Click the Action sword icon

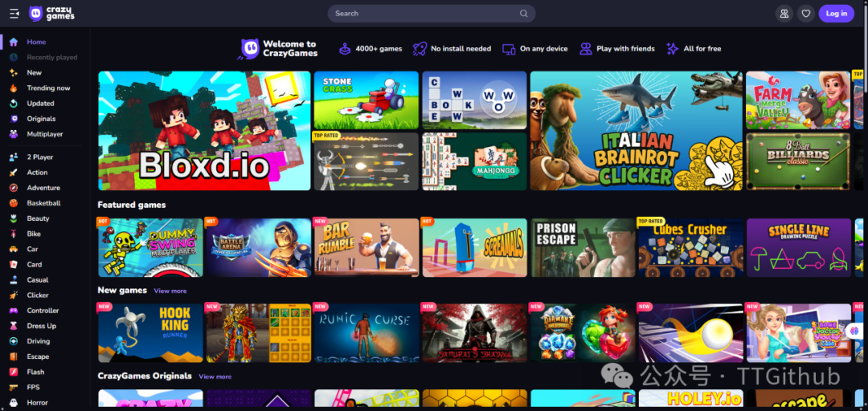pyautogui.click(x=14, y=173)
